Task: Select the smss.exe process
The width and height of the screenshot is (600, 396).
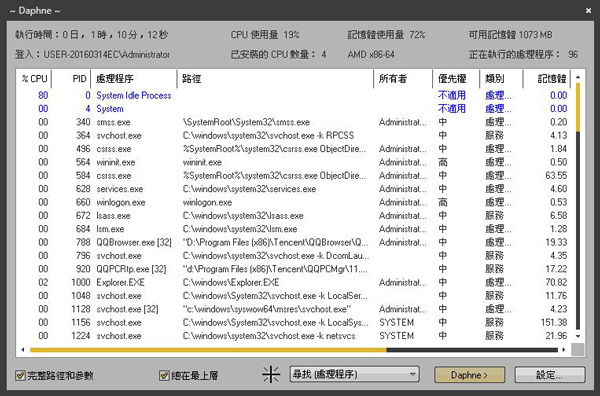Action: point(294,122)
